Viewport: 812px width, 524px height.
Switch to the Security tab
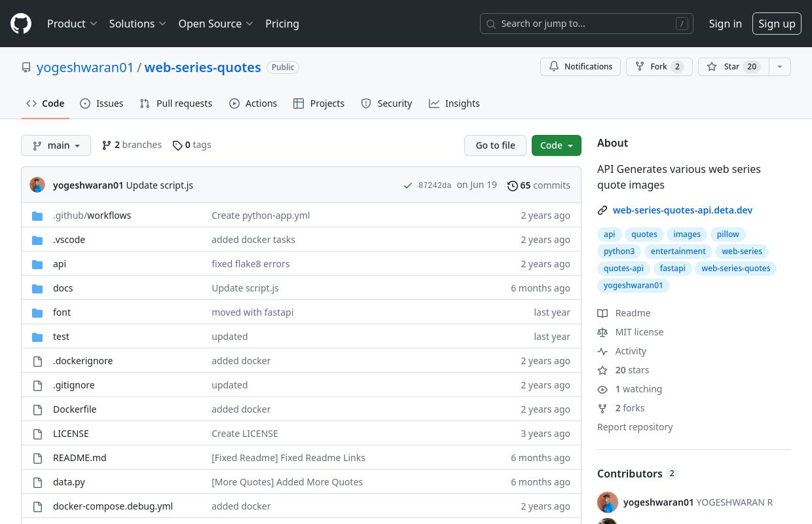click(386, 103)
